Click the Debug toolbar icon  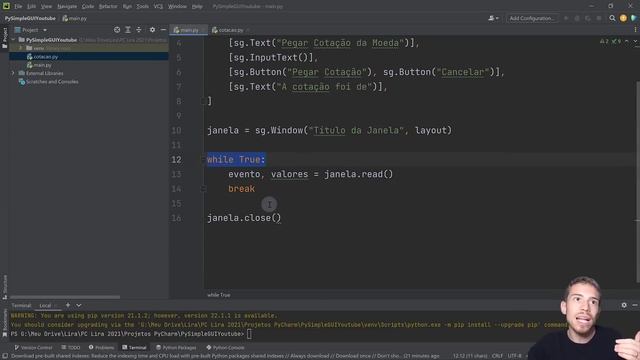coord(577,18)
